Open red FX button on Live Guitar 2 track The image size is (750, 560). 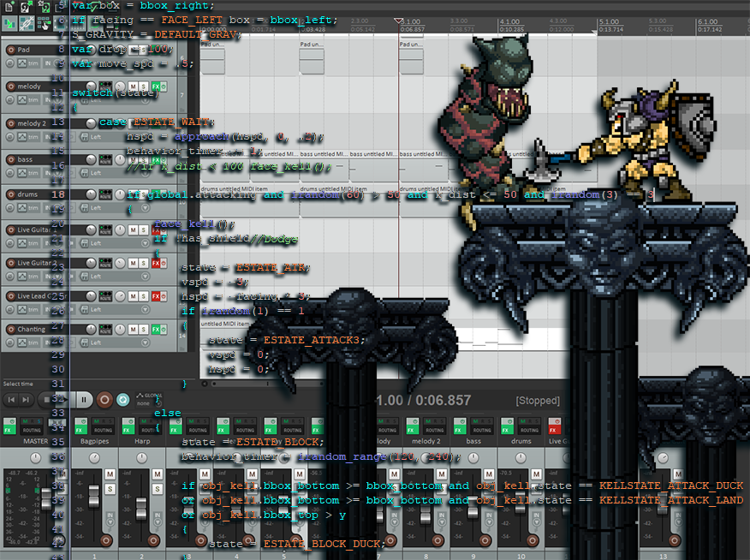(156, 263)
